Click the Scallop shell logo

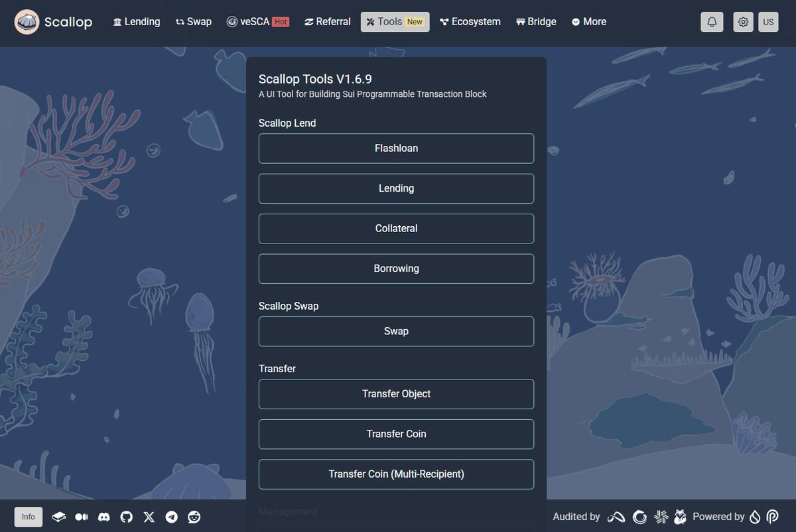click(x=27, y=22)
